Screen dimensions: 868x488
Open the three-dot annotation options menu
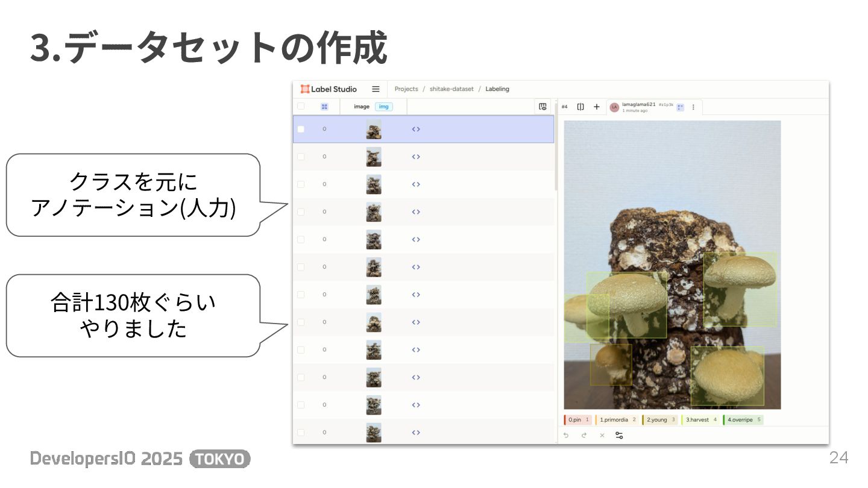[x=693, y=107]
